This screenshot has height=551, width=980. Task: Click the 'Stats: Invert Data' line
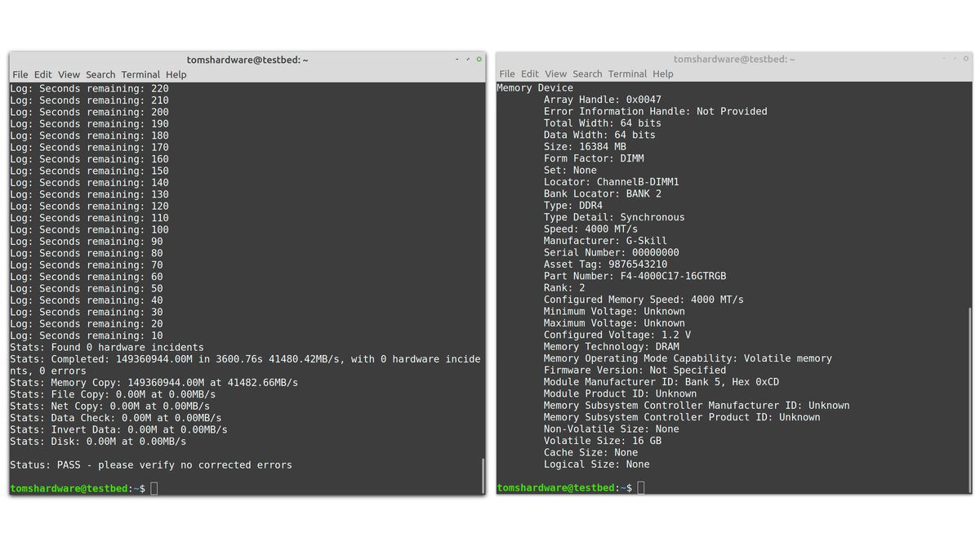[118, 429]
